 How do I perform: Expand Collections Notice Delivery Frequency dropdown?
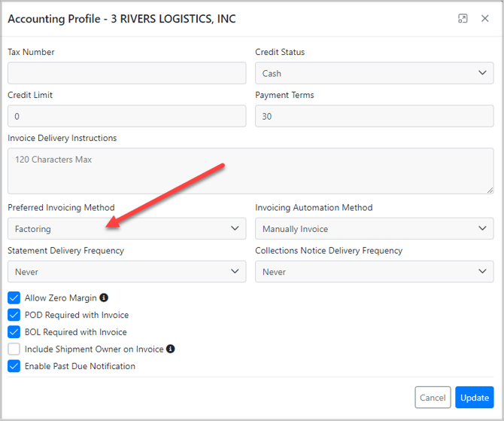click(x=374, y=272)
